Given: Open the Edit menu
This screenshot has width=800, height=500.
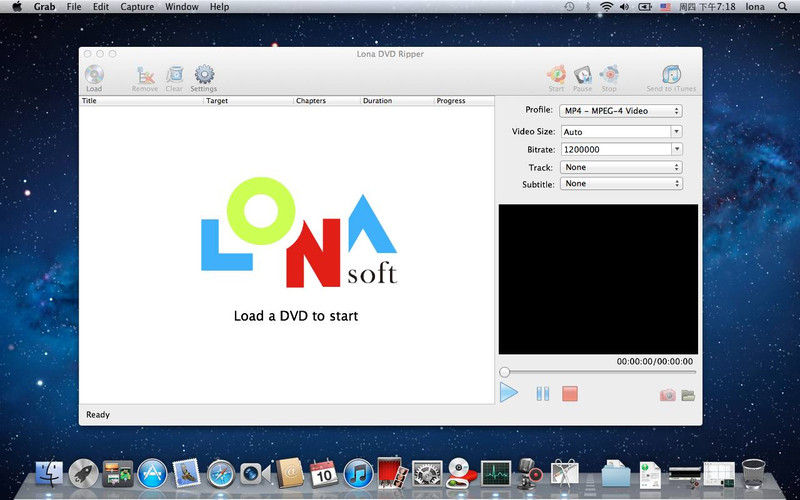Looking at the screenshot, I should [101, 7].
